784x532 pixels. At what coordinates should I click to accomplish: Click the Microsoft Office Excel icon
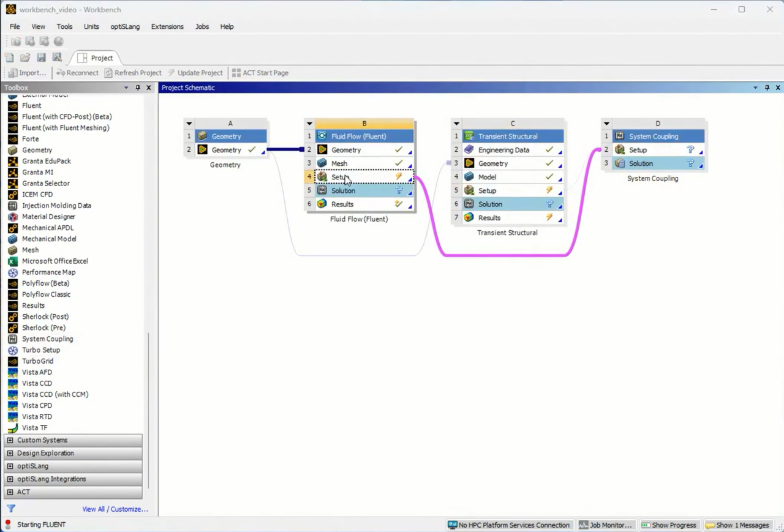pyautogui.click(x=13, y=261)
